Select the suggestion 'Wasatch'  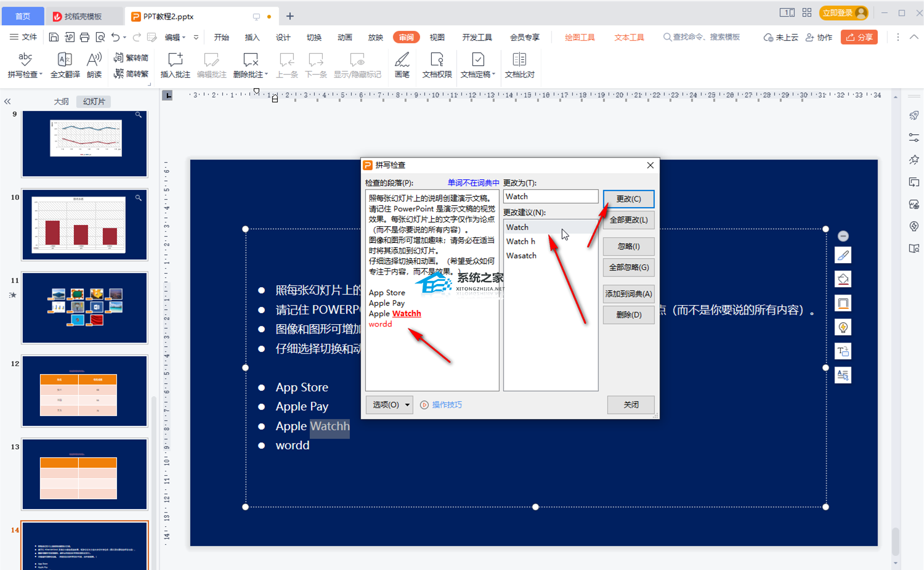point(550,256)
